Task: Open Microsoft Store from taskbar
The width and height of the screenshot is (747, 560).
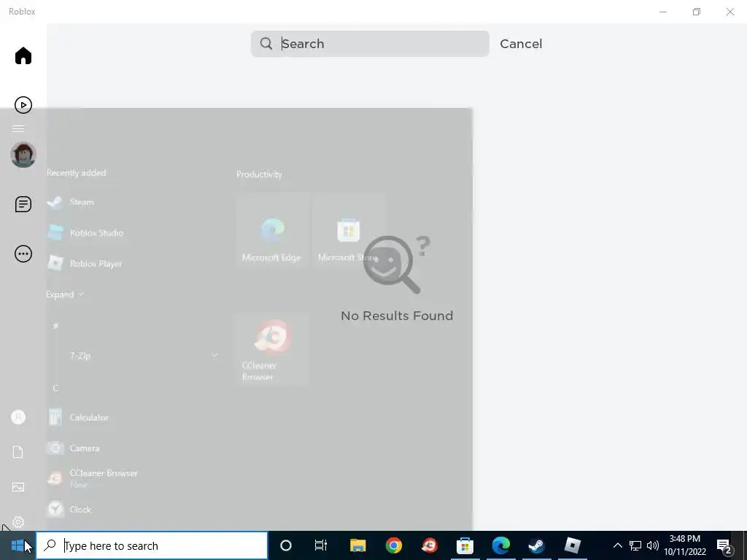Action: pos(465,545)
